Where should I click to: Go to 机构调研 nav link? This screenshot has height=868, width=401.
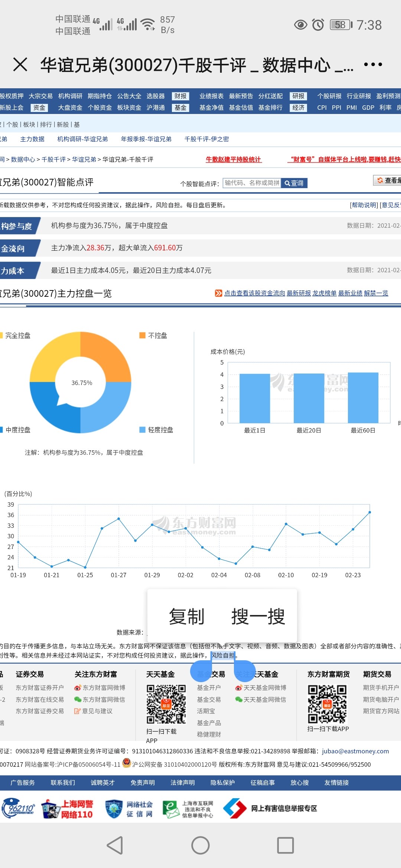click(x=70, y=96)
